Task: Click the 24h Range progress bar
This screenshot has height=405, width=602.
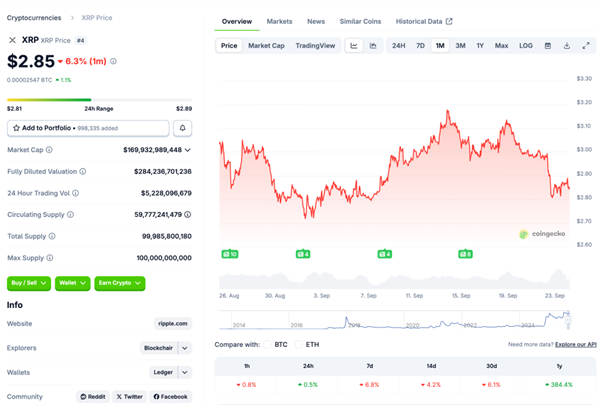Action: [x=99, y=100]
